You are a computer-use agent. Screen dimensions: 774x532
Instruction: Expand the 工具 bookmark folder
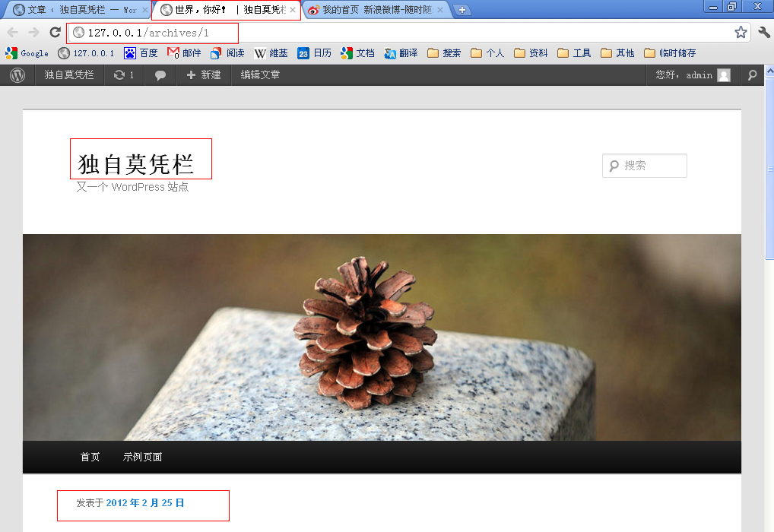click(574, 52)
